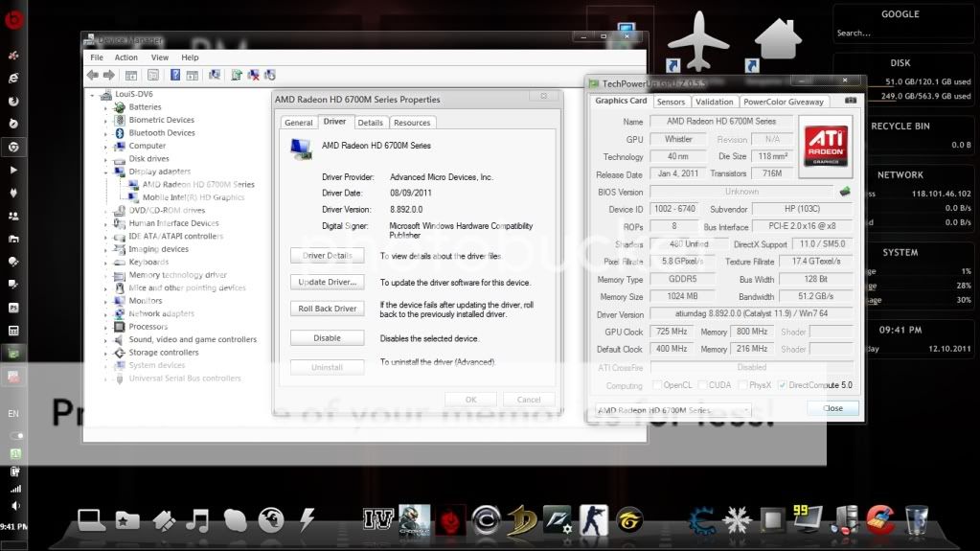Click the BIOS save chip icon in GPU-Z
Viewport: 980px width, 551px height.
point(844,192)
